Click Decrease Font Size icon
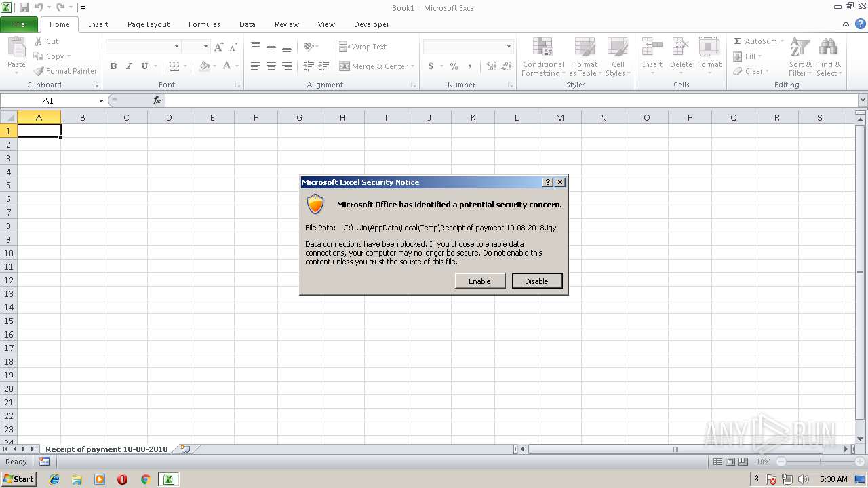Image resolution: width=868 pixels, height=488 pixels. (x=233, y=47)
